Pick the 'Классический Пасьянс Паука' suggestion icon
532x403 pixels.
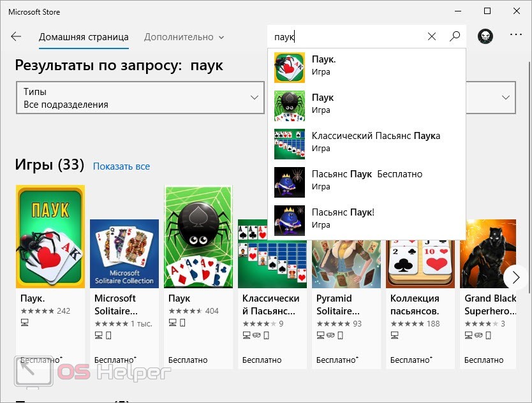point(290,144)
